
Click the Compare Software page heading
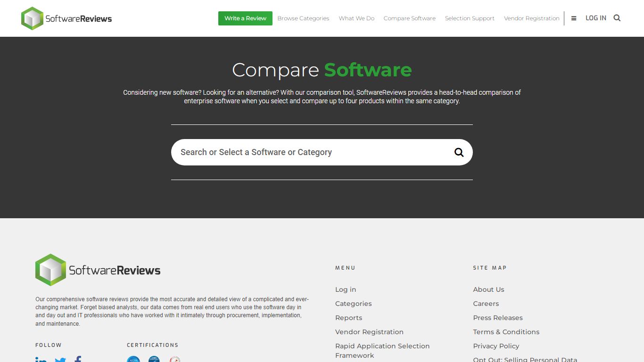[x=322, y=70]
